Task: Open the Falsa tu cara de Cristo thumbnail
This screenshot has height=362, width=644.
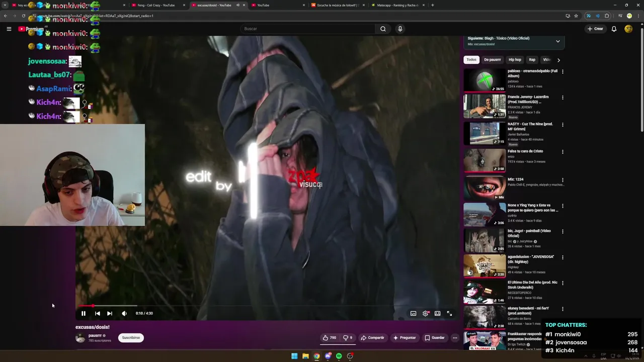Action: [485, 160]
